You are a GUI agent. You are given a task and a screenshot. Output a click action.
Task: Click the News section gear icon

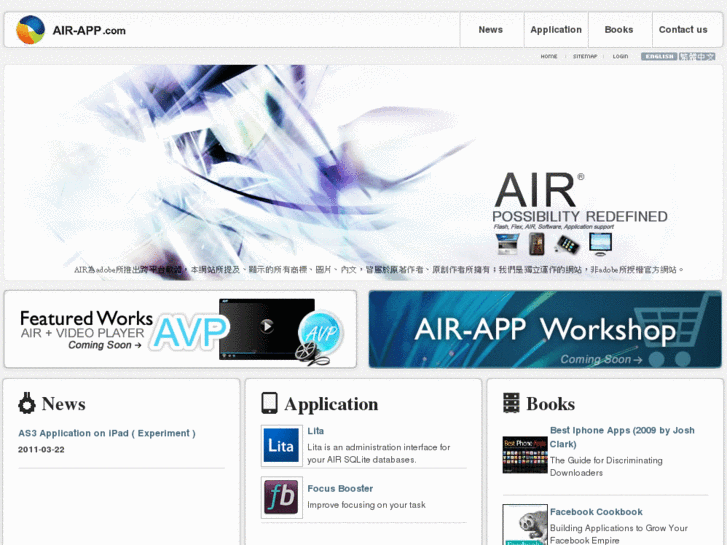click(27, 403)
